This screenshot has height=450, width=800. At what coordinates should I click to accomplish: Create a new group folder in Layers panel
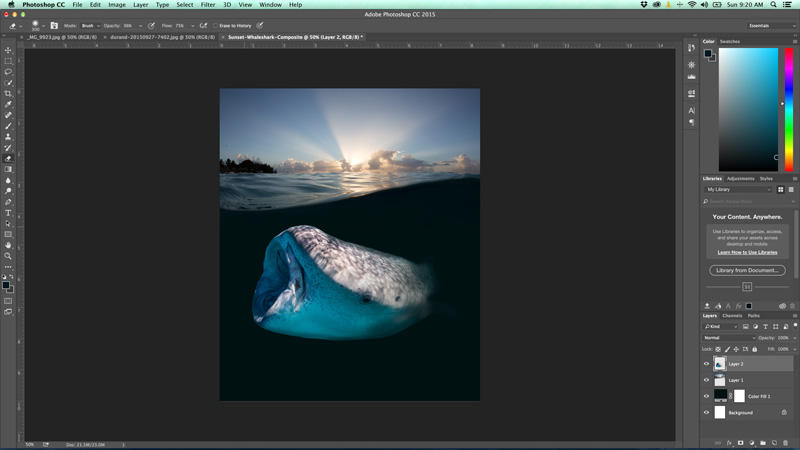pos(762,442)
